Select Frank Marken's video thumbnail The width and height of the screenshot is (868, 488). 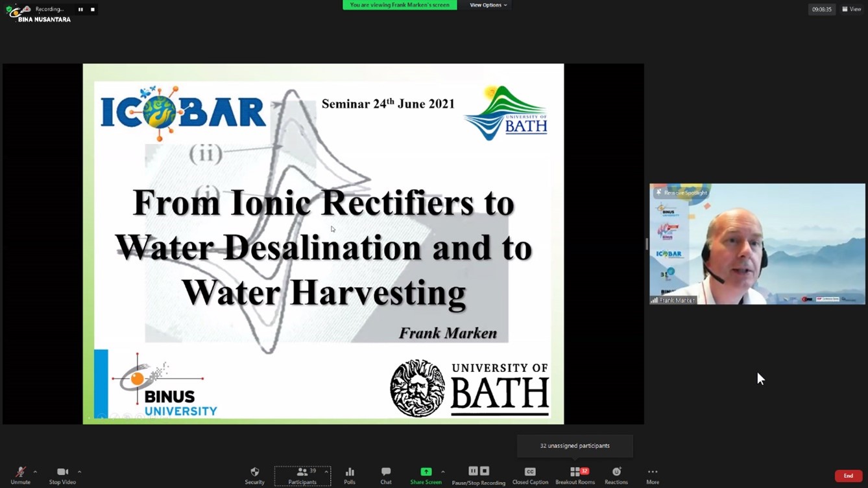click(757, 244)
